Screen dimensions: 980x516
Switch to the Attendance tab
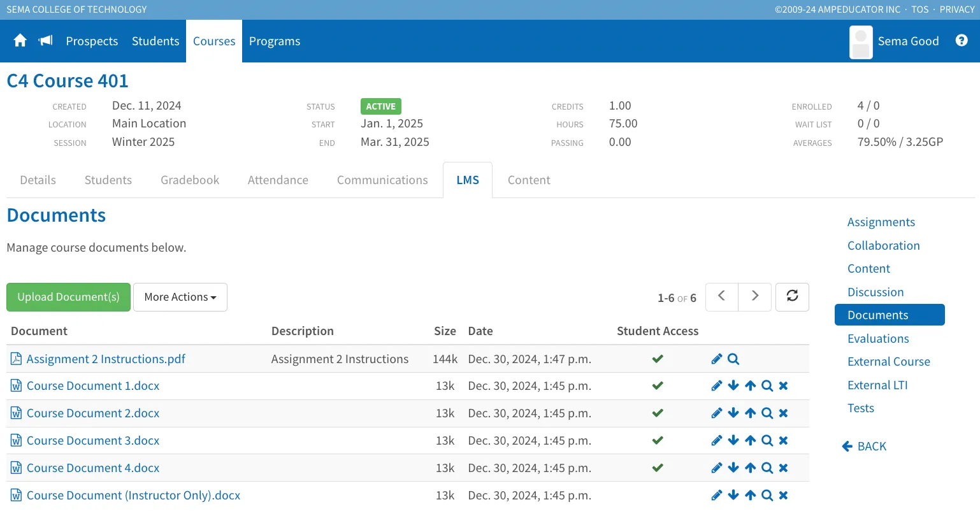[278, 180]
